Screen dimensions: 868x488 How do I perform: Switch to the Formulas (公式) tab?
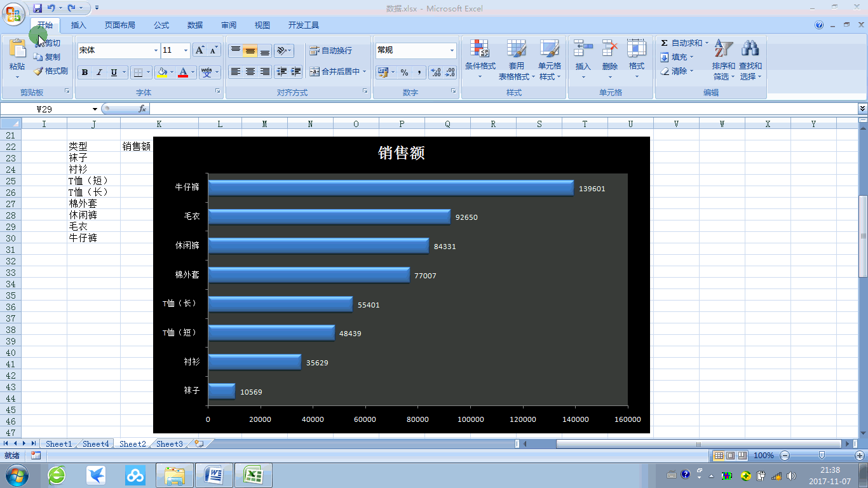[x=161, y=25]
